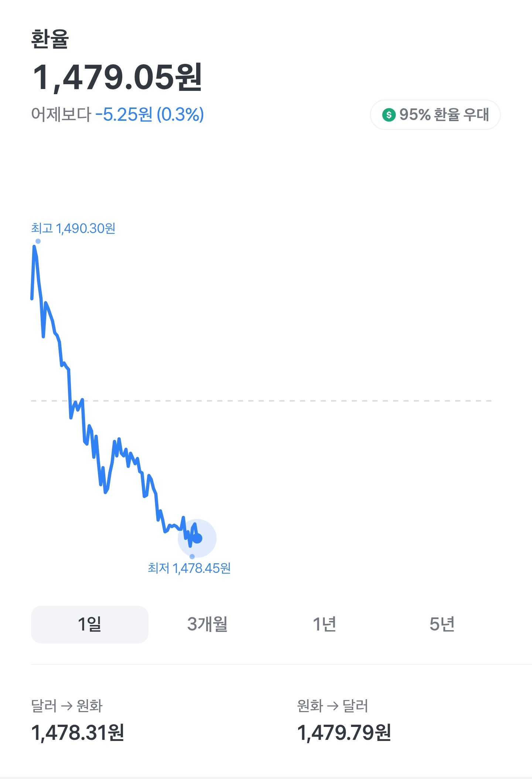Switch to the 3개월 tab

[207, 624]
